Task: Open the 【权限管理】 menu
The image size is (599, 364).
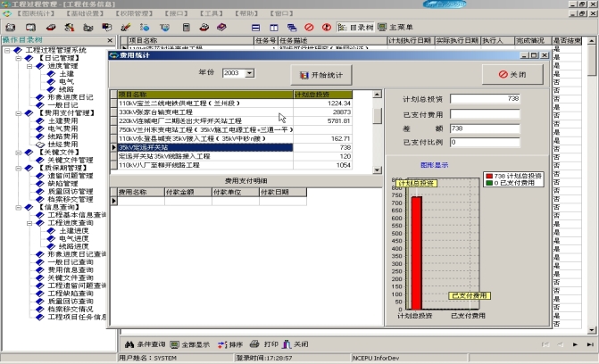Action: click(134, 13)
